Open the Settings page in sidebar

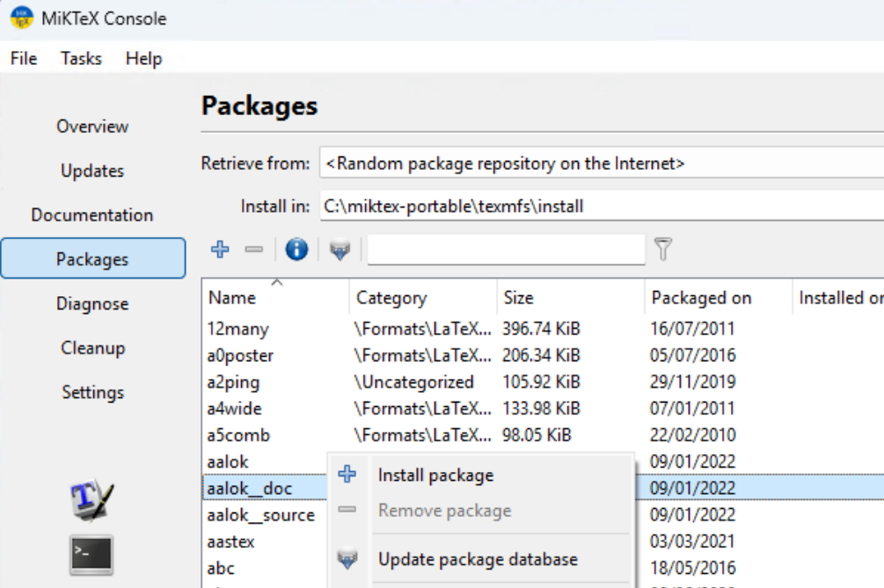click(92, 392)
